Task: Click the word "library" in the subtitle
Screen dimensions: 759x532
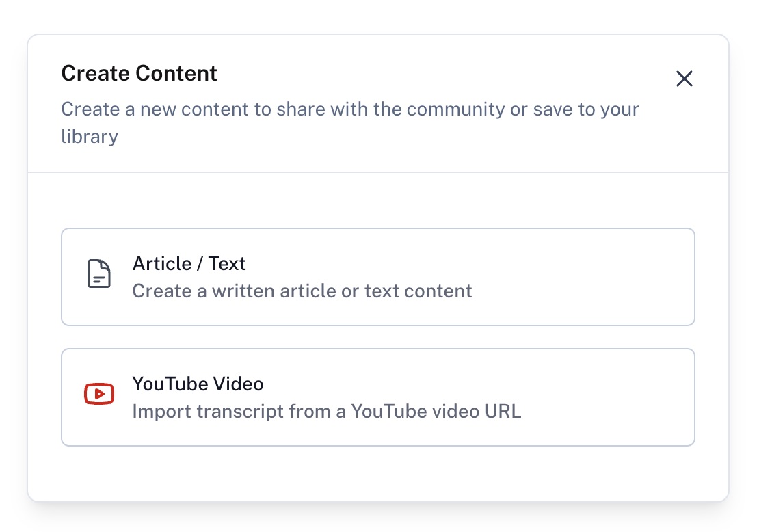Action: tap(90, 136)
